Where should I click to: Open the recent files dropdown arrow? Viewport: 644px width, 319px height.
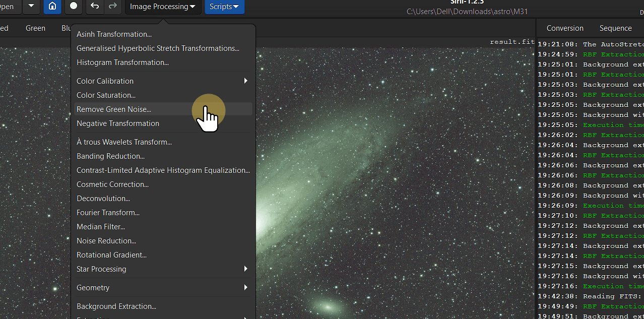(31, 7)
